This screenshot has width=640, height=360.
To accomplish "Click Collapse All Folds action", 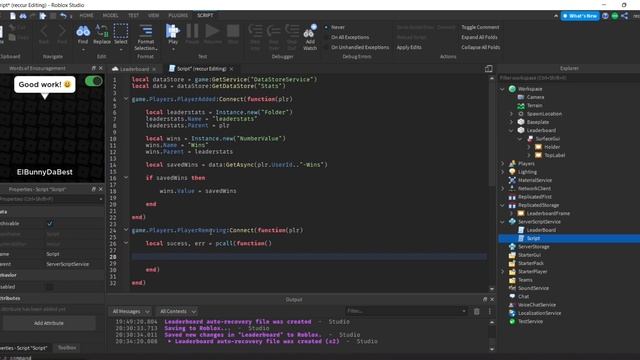I will (x=480, y=47).
